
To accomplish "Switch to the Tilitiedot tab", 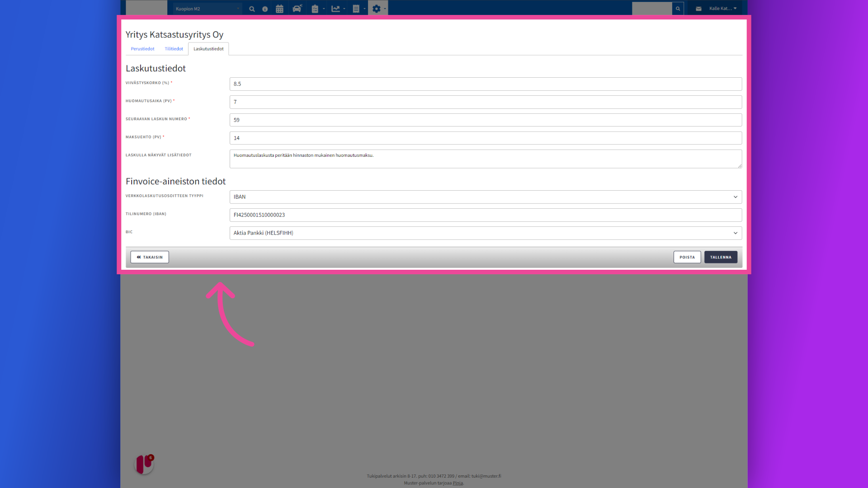I will tap(174, 49).
